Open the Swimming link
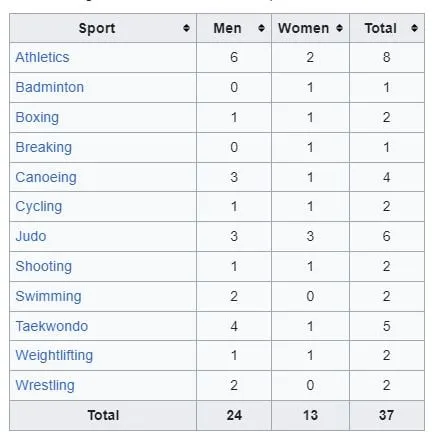433x432 pixels. coord(48,296)
